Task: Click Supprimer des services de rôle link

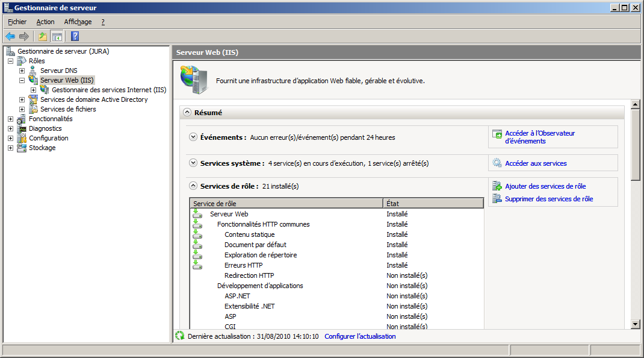Action: click(548, 199)
